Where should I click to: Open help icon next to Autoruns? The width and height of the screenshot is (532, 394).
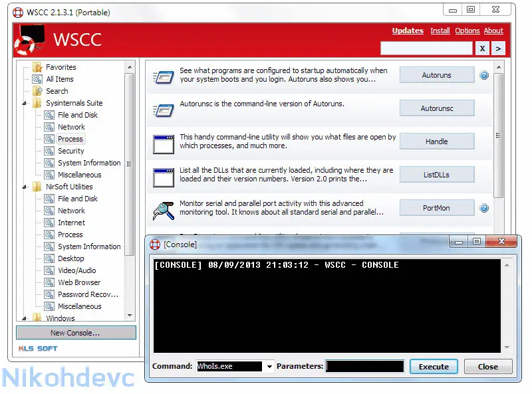coord(484,75)
